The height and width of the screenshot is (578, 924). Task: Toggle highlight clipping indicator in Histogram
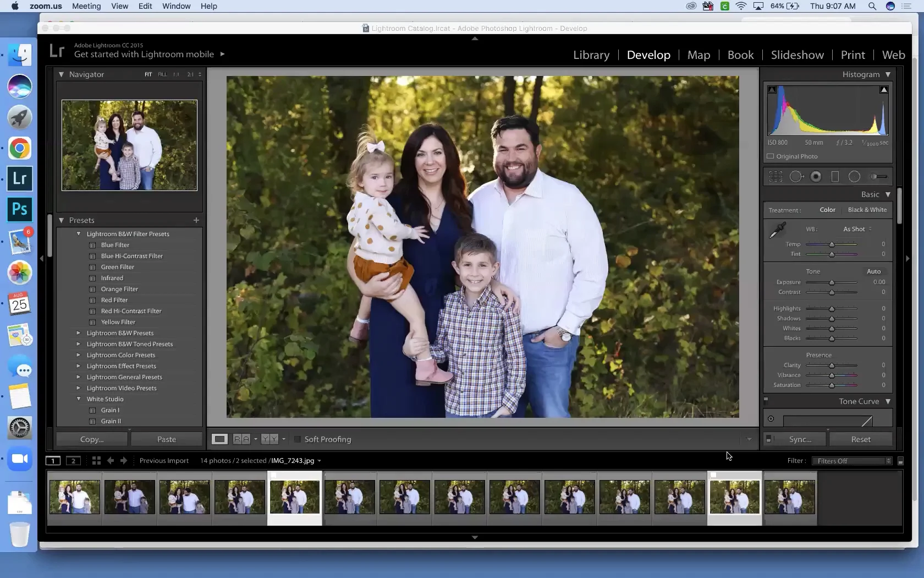pyautogui.click(x=884, y=90)
